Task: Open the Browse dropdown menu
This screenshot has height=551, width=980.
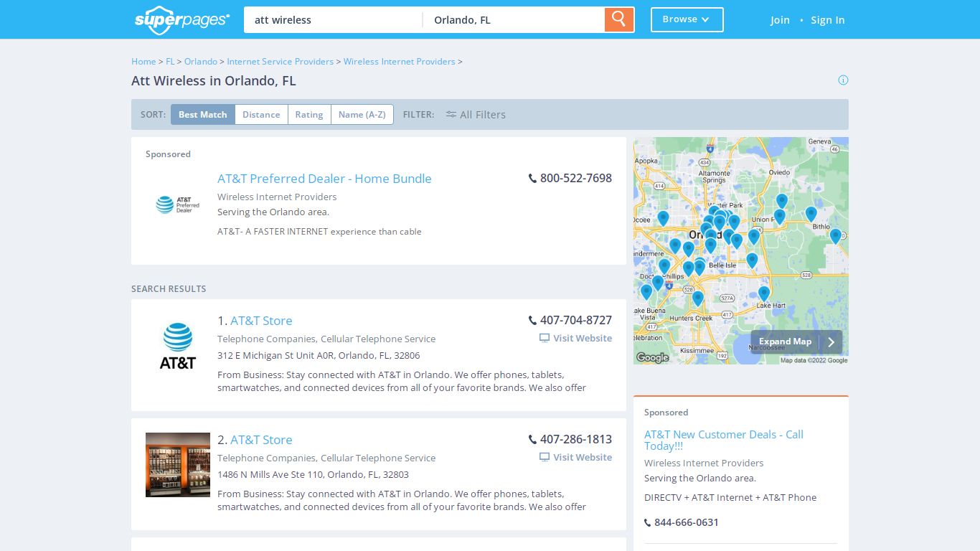Action: click(x=687, y=19)
